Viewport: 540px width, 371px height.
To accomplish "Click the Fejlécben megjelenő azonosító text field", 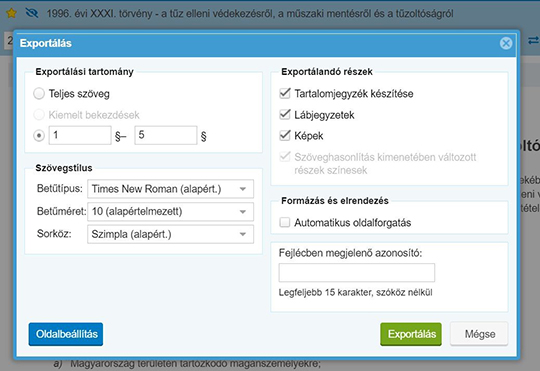I will tap(357, 273).
